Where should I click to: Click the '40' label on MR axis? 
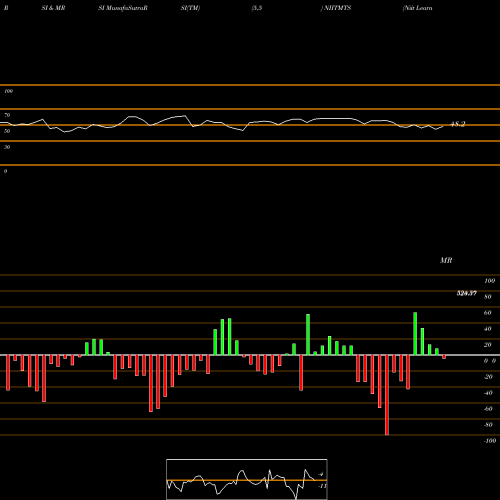pos(488,329)
